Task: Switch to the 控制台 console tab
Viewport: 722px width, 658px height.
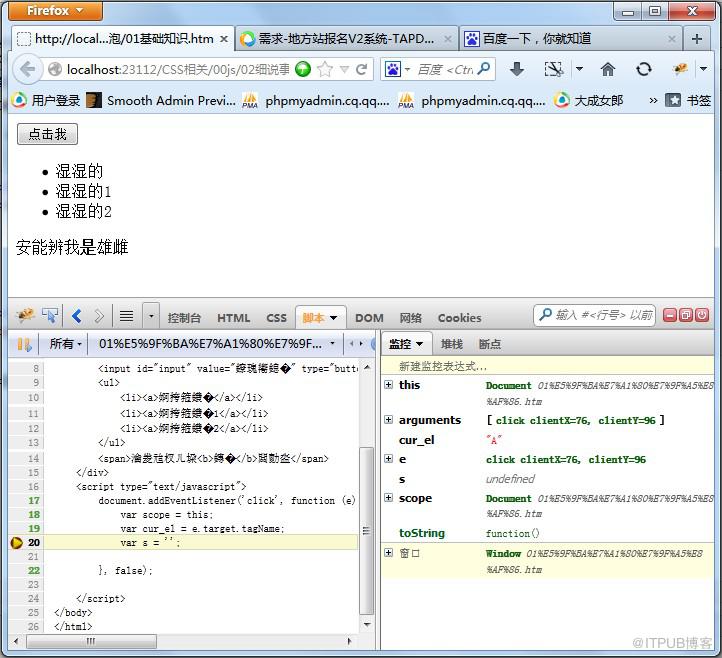Action: coord(184,318)
